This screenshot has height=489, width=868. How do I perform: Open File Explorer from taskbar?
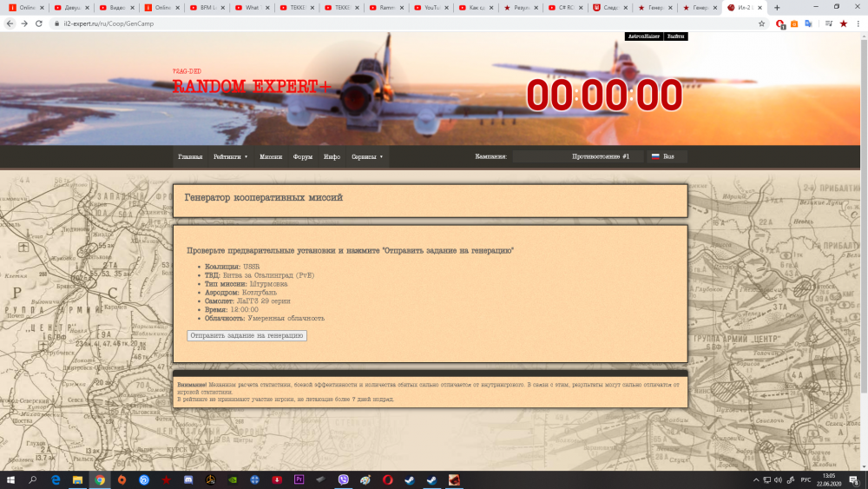pos(77,480)
